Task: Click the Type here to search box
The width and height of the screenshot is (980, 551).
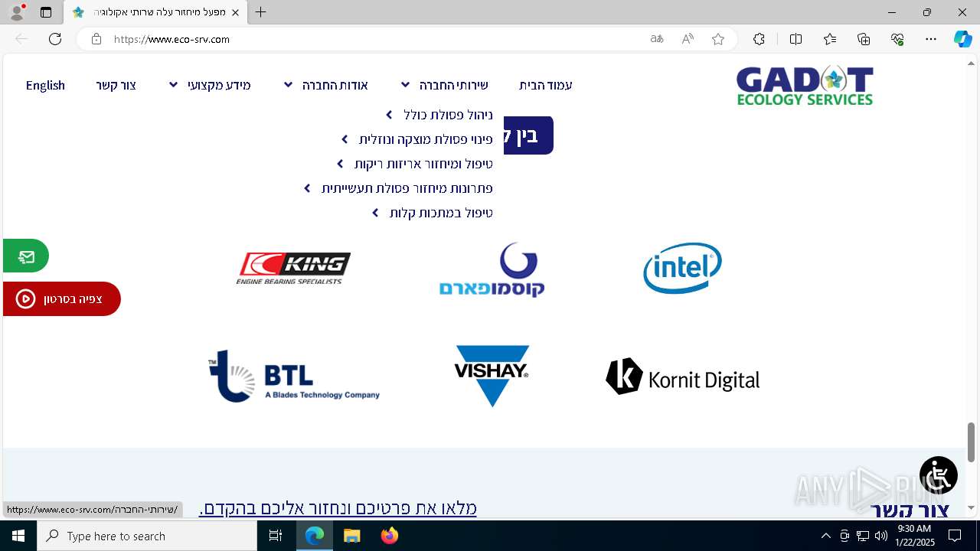Action: click(147, 536)
